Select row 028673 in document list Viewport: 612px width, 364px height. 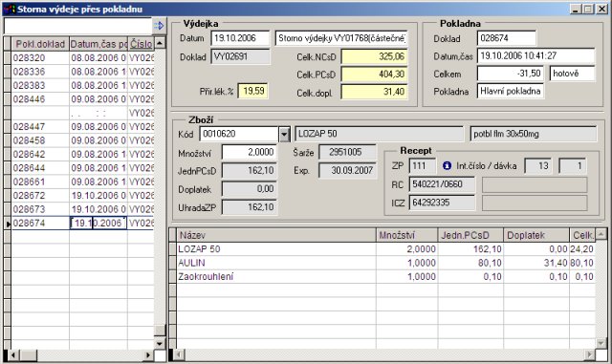click(x=82, y=209)
